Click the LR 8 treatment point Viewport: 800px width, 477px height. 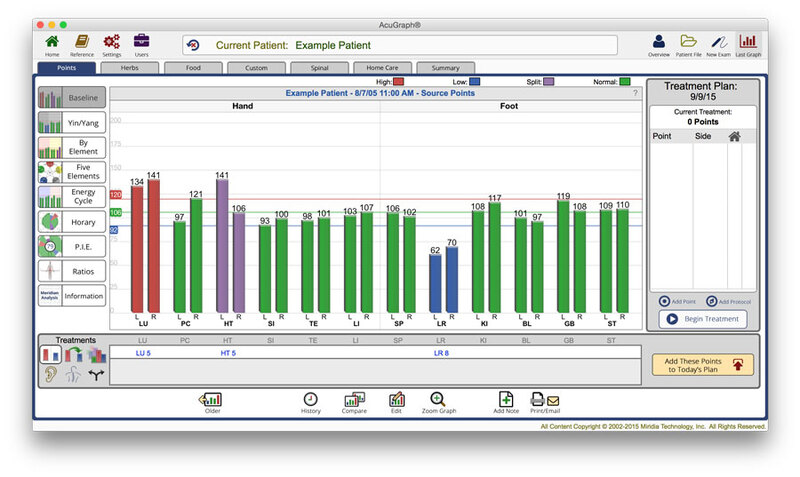click(x=441, y=353)
